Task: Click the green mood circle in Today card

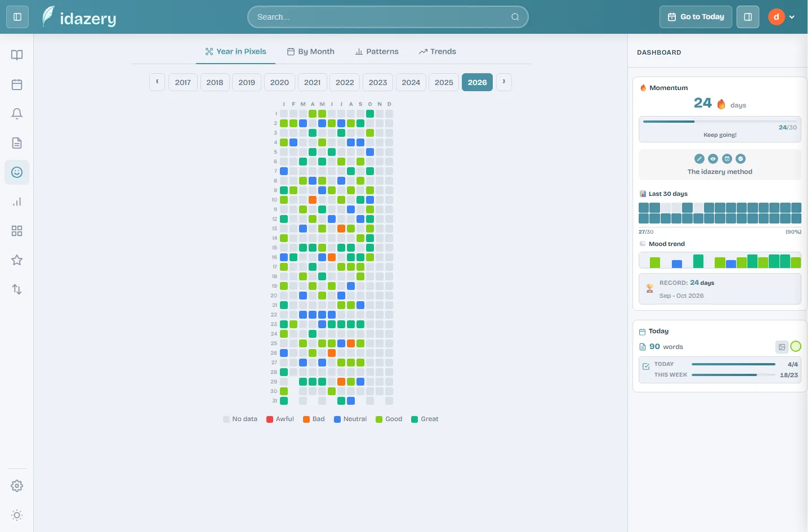Action: tap(796, 346)
